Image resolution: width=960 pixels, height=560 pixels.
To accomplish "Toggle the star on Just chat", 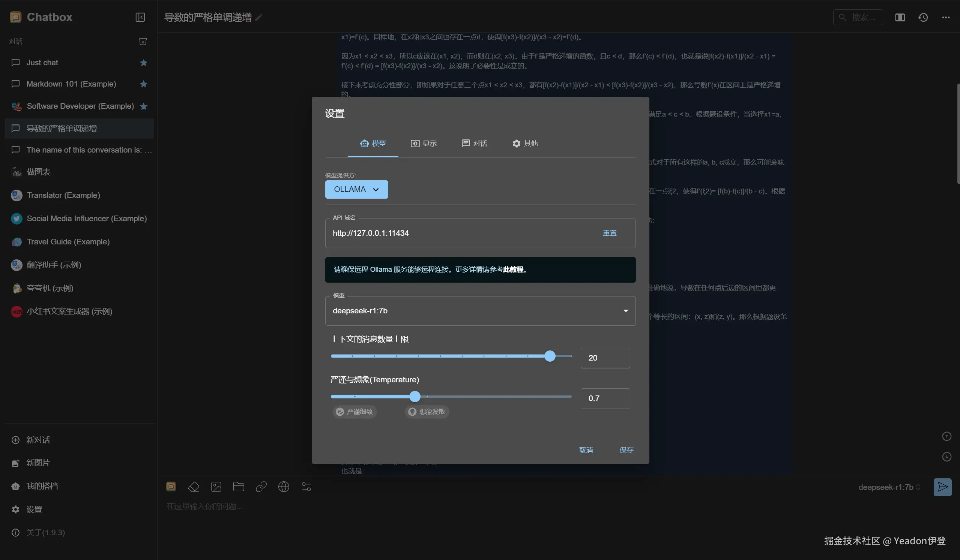I will (x=143, y=63).
